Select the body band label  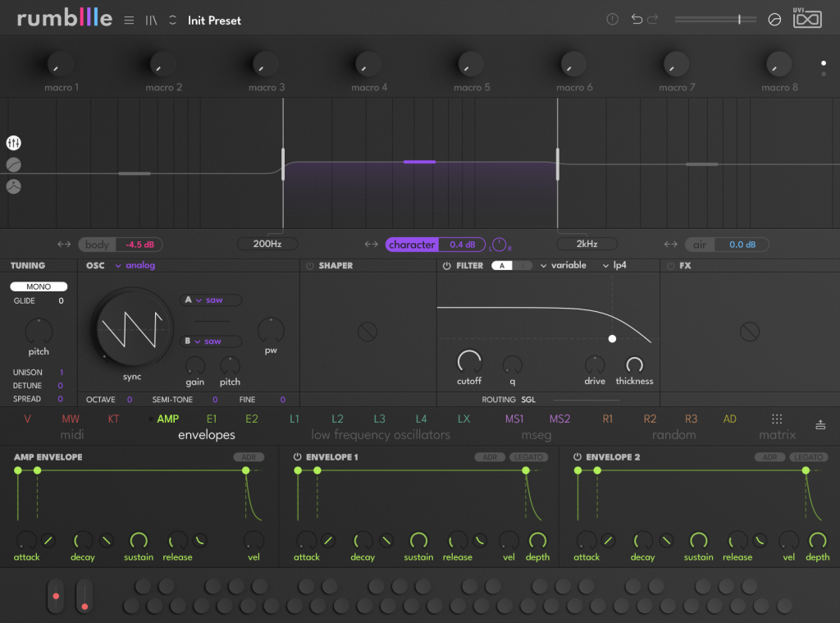97,245
